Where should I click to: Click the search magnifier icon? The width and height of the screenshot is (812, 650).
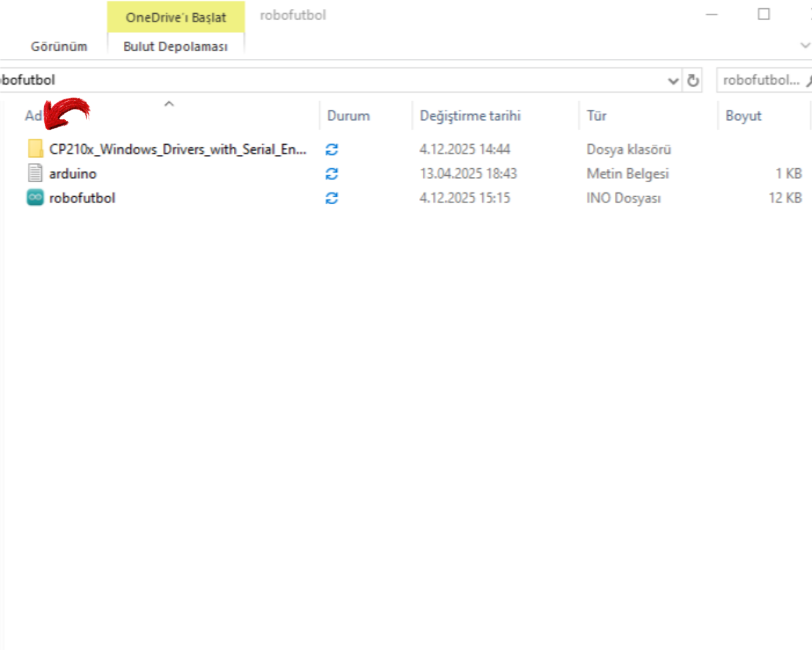[x=808, y=81]
